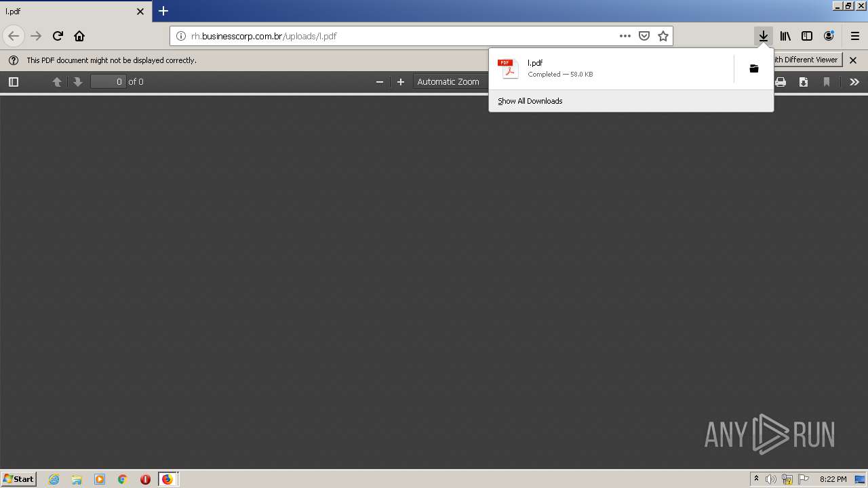Click the Windows Start button

(18, 479)
